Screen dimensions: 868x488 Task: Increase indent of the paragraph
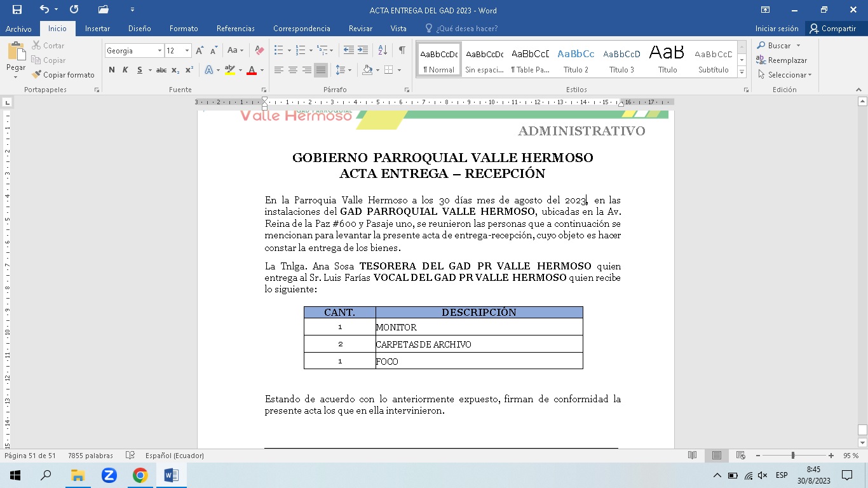(x=363, y=50)
